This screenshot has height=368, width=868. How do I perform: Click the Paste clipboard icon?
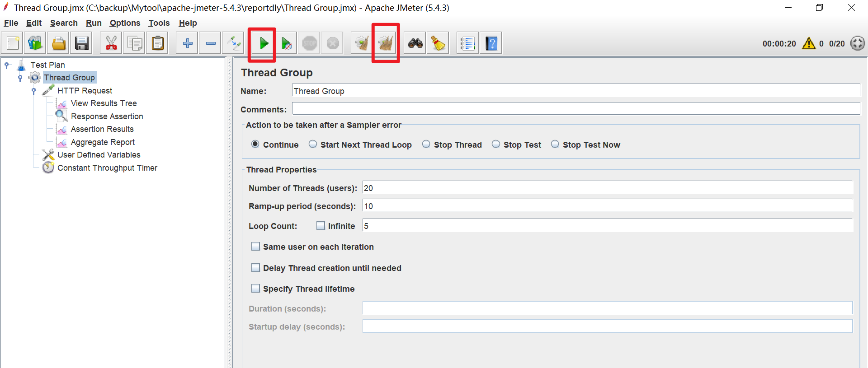click(158, 43)
